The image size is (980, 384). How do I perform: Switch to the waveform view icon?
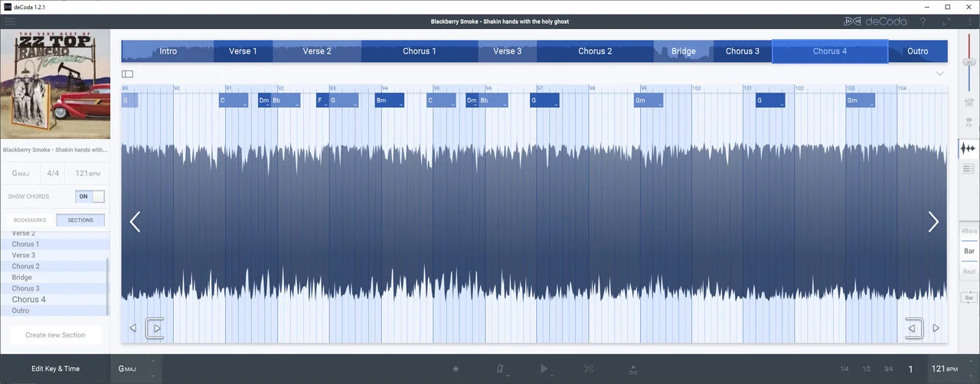(969, 148)
